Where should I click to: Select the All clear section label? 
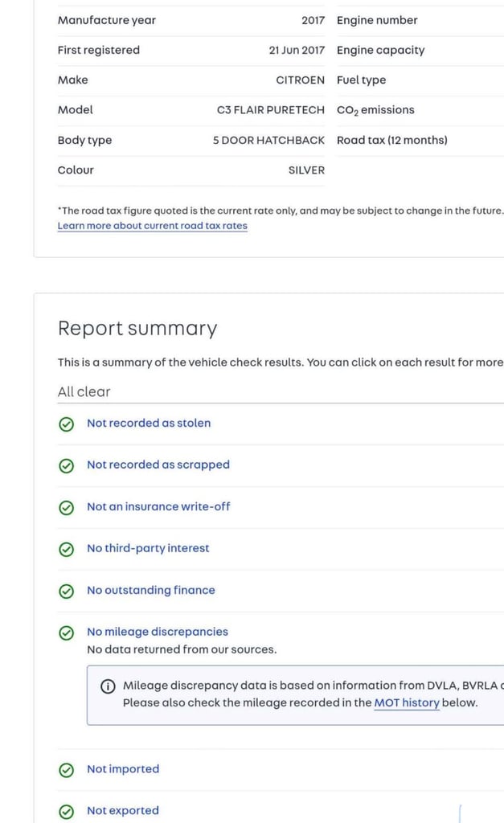84,392
